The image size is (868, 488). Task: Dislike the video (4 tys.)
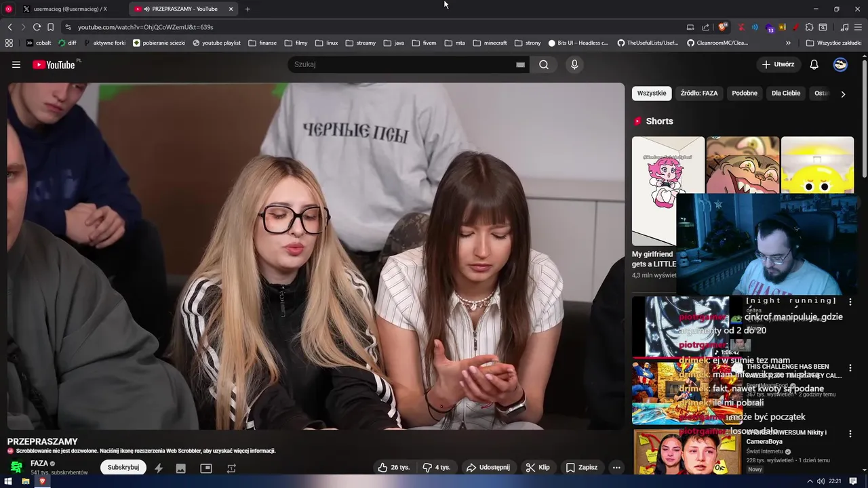[436, 467]
